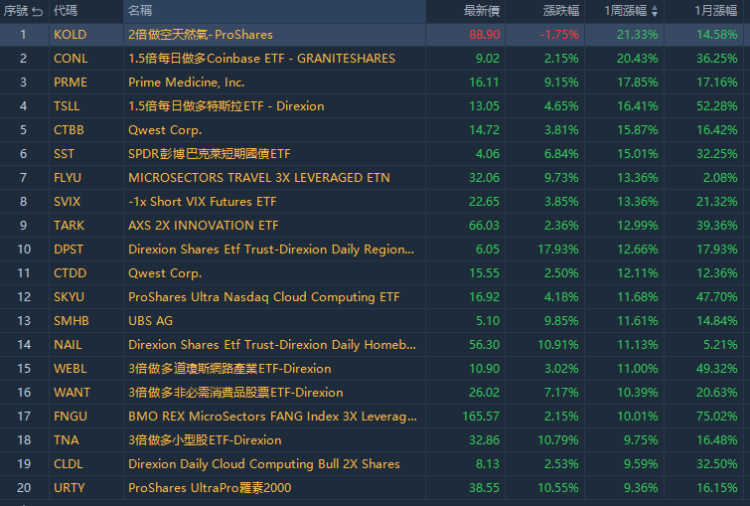Click KOLD latest price 88.90

[x=485, y=35]
